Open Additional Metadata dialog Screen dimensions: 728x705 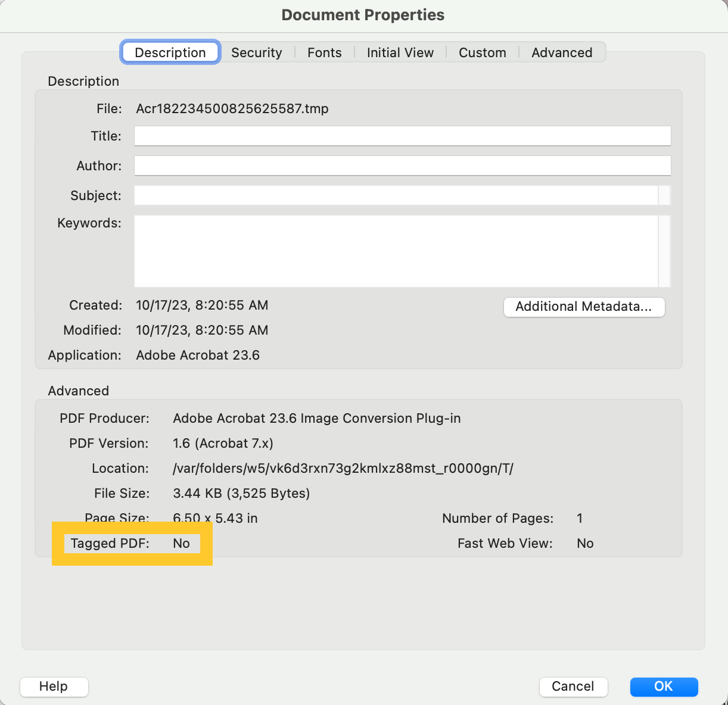pyautogui.click(x=584, y=307)
